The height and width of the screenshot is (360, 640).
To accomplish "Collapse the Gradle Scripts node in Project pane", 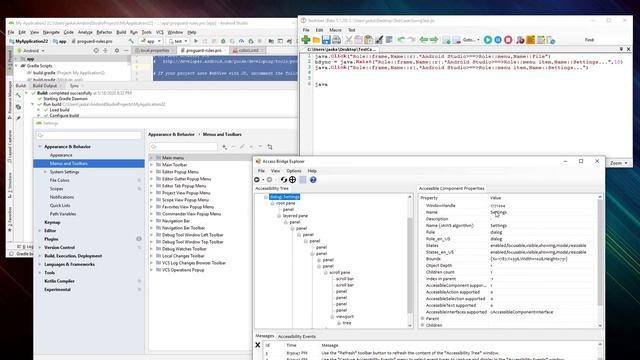I will point(17,66).
